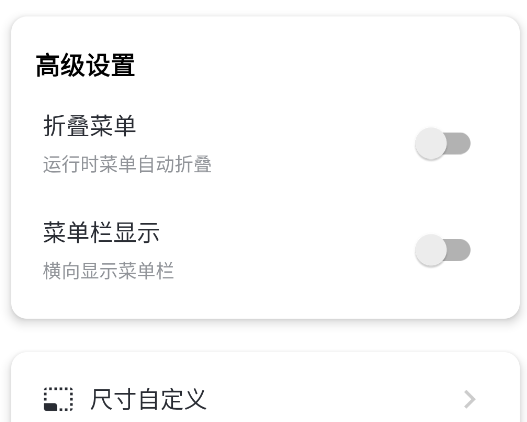527x422 pixels.
Task: Expand 尺寸自定义 via right chevron arrow
Action: click(x=470, y=399)
